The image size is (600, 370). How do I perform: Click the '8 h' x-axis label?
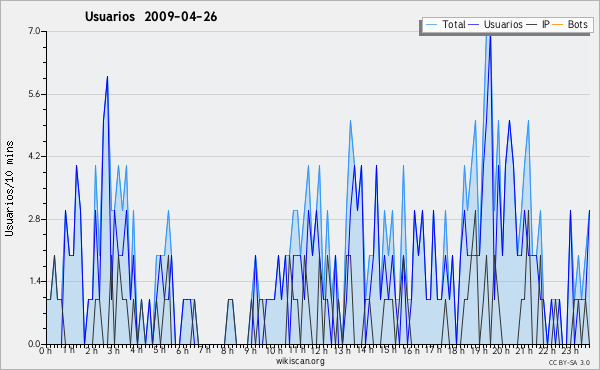227,351
